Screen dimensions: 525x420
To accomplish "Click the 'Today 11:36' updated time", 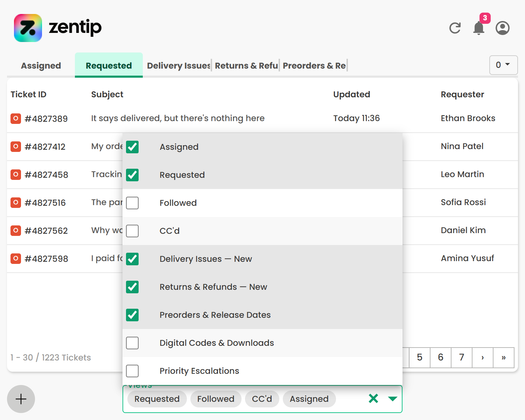I will point(356,118).
